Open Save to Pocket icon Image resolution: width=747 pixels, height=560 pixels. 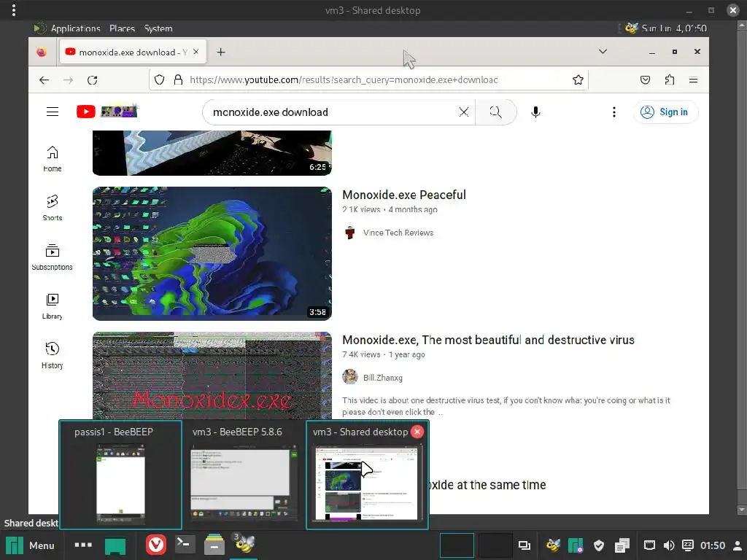coord(645,79)
